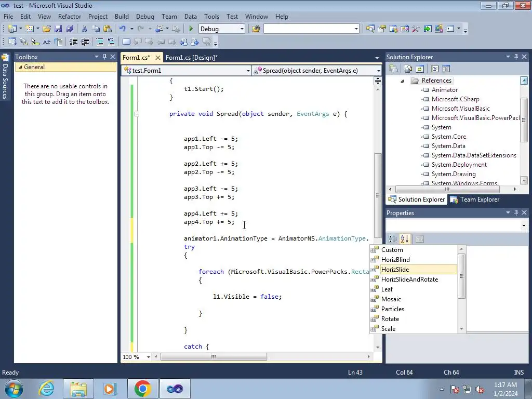The width and height of the screenshot is (532, 399).
Task: Click the code editor horizontal scrollbar thumb
Action: point(214,357)
